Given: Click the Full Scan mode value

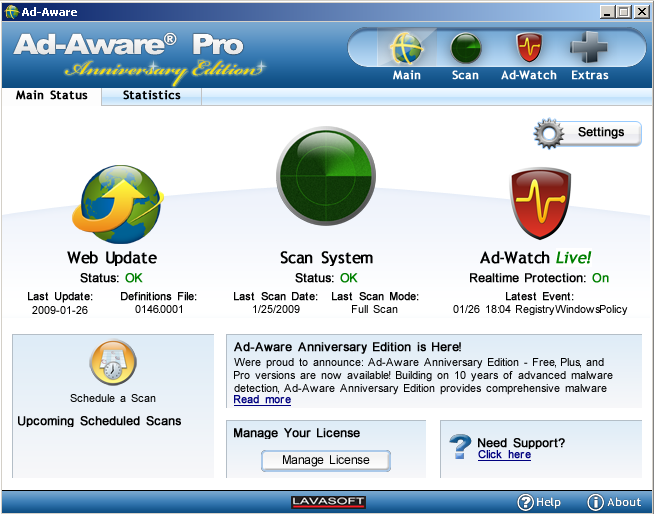Looking at the screenshot, I should pyautogui.click(x=375, y=310).
